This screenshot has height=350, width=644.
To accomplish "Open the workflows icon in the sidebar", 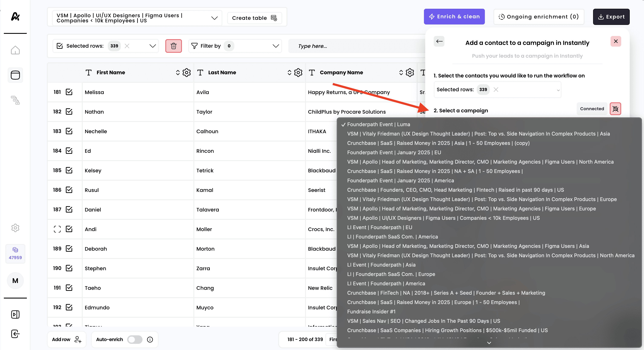I will click(x=15, y=100).
